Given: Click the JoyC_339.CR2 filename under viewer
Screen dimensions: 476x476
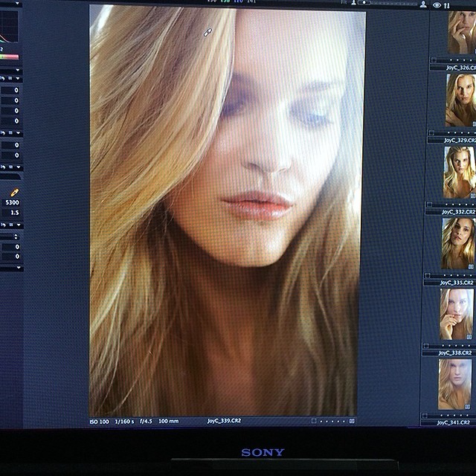Looking at the screenshot, I should (x=224, y=421).
